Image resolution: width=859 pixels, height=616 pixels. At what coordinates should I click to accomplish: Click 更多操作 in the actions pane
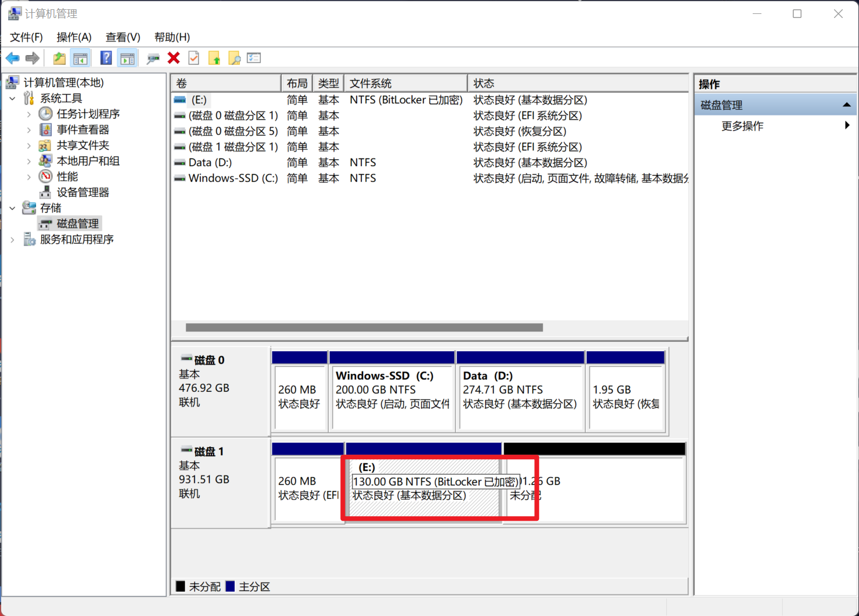coord(742,126)
